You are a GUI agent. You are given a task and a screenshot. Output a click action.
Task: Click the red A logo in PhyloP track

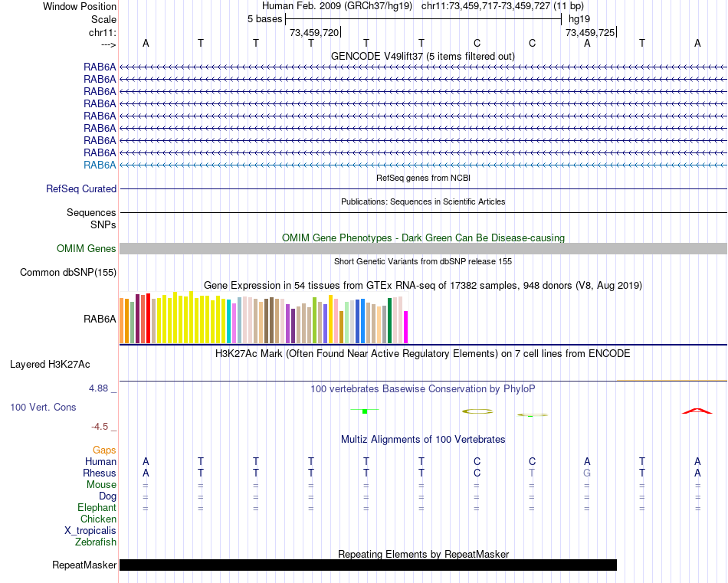click(x=697, y=411)
